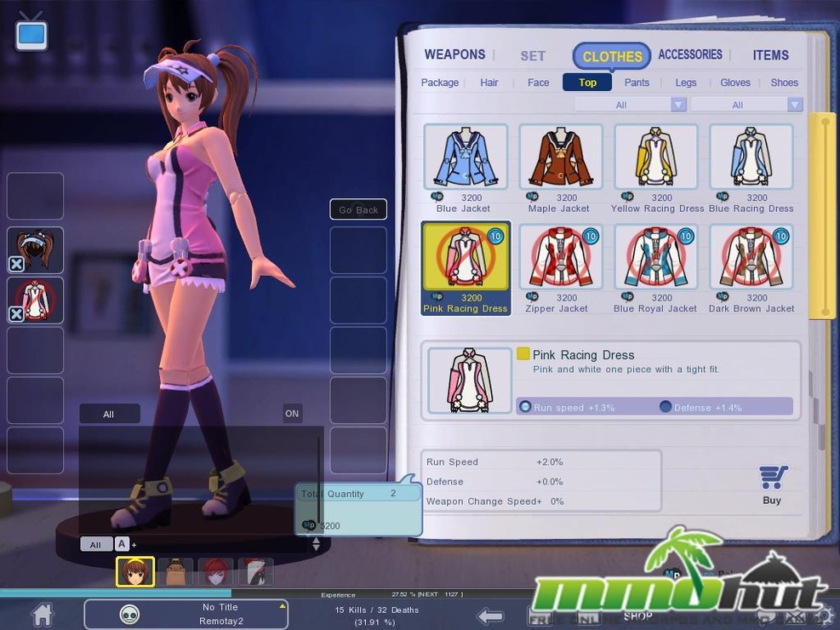The height and width of the screenshot is (630, 840).
Task: Select the Defense +1.4% option
Action: 700,407
